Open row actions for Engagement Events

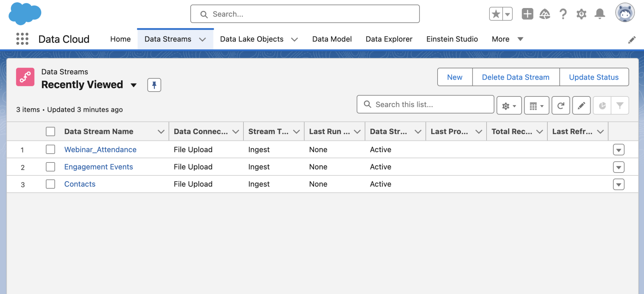pyautogui.click(x=619, y=167)
